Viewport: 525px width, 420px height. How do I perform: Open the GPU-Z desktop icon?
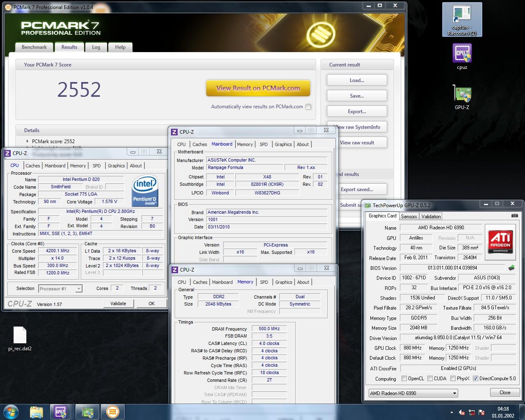coord(462,97)
